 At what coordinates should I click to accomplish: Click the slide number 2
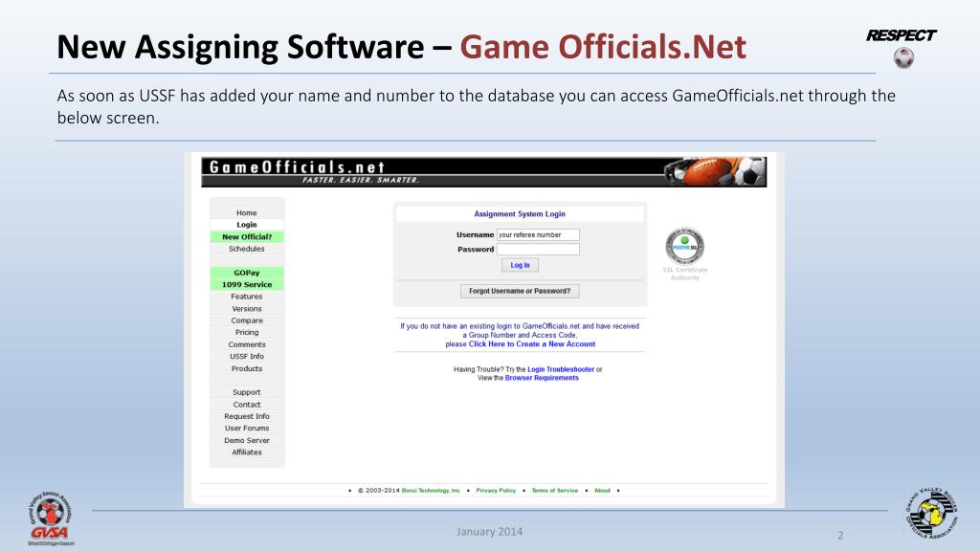click(x=840, y=536)
